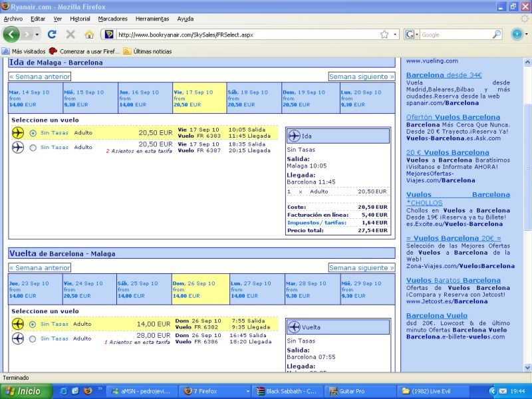Go back with the green Back arrow
This screenshot has width=532, height=399.
coord(11,35)
